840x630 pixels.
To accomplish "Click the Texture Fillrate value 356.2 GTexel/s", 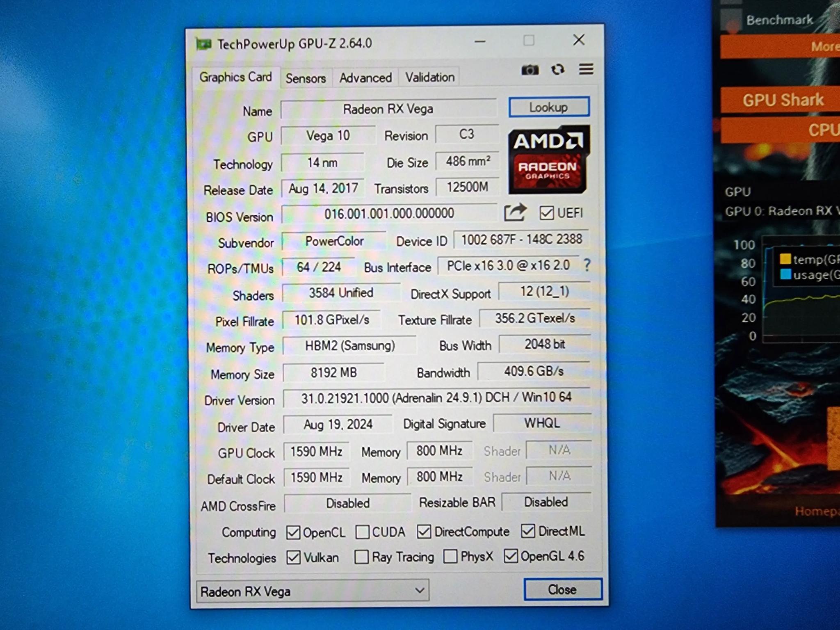I will click(x=535, y=318).
